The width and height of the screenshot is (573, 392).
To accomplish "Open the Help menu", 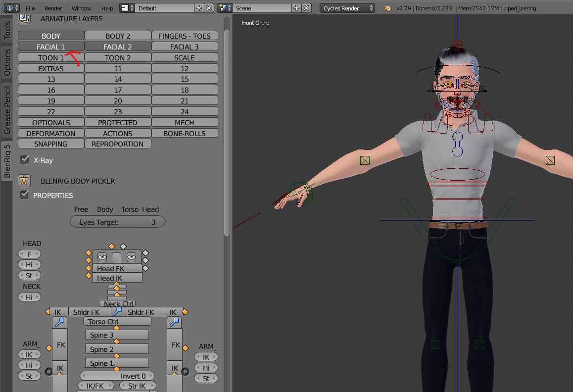I will click(x=107, y=8).
